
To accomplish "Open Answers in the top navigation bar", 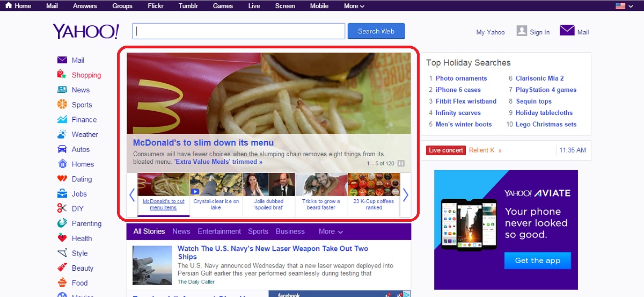I will pyautogui.click(x=85, y=6).
